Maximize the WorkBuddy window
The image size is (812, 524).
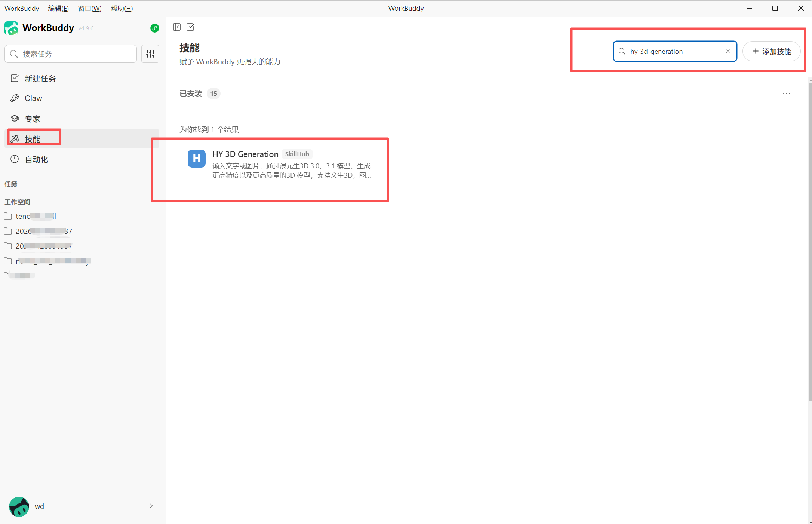[x=775, y=8]
